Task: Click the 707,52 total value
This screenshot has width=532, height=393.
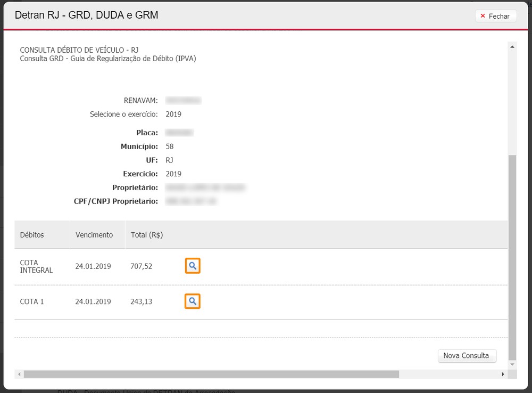Action: (141, 266)
